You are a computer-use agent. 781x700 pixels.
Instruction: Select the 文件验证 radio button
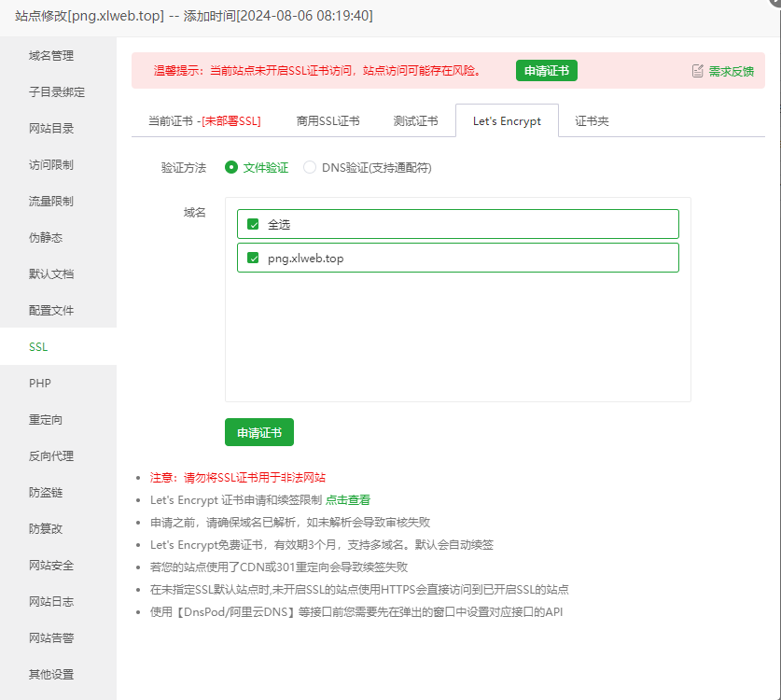pos(231,168)
